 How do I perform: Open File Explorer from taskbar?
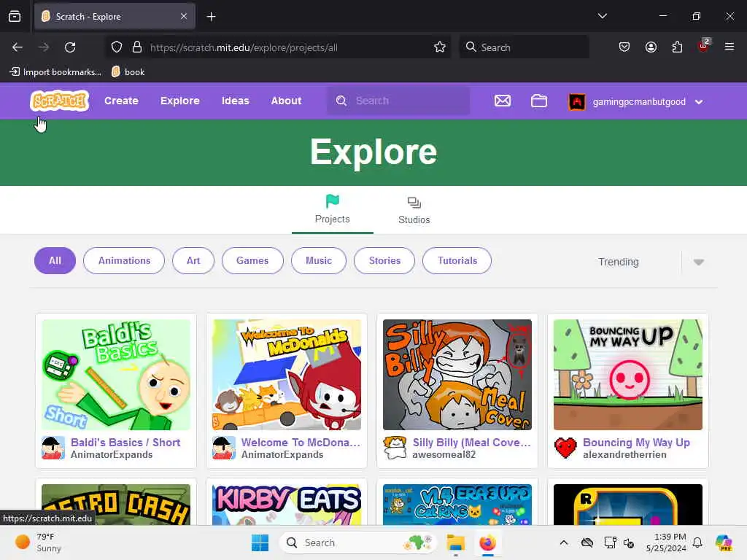point(455,542)
